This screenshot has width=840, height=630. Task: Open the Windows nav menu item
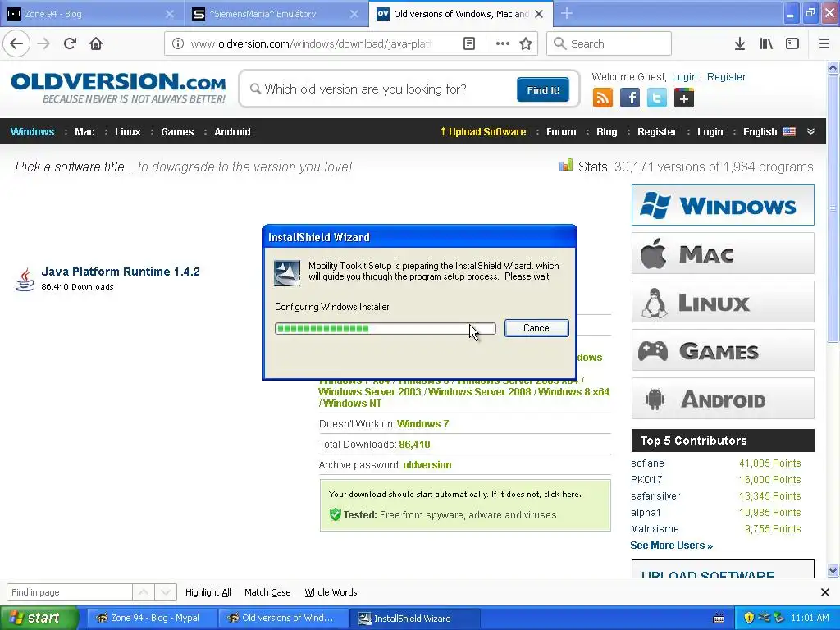click(32, 132)
